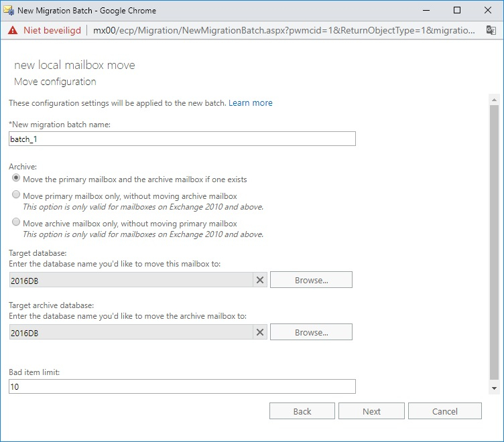Click the not secure warning triangle icon
Screen dimensions: 504x442
13,31
